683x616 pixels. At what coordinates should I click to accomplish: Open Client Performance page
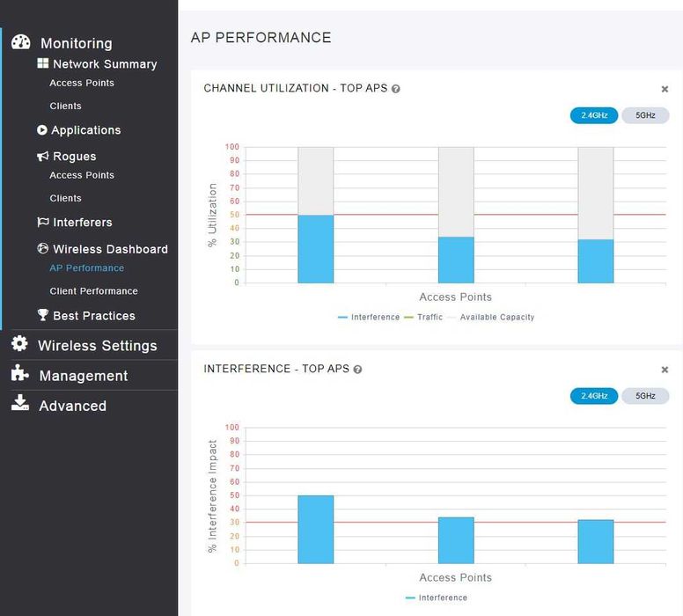point(93,291)
